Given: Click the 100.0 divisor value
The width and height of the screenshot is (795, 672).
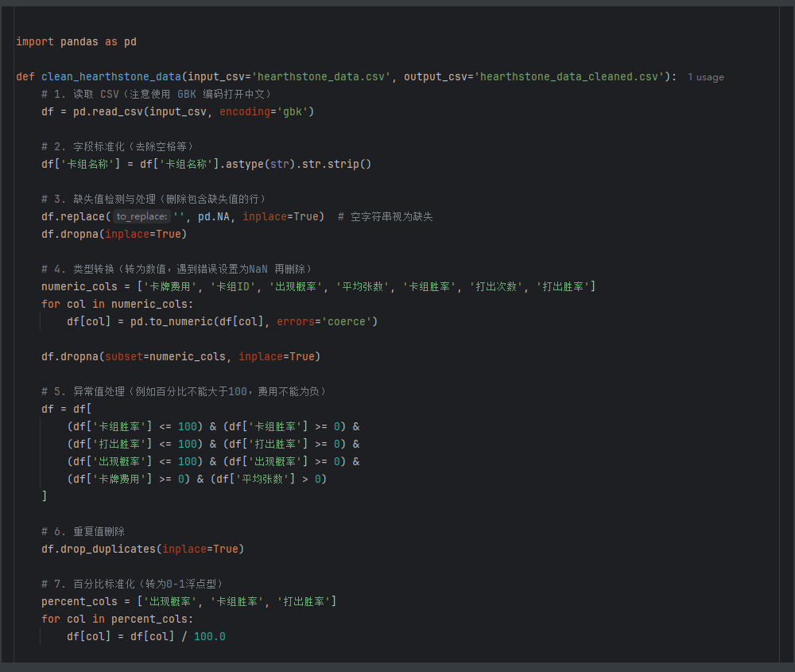Looking at the screenshot, I should tap(209, 636).
